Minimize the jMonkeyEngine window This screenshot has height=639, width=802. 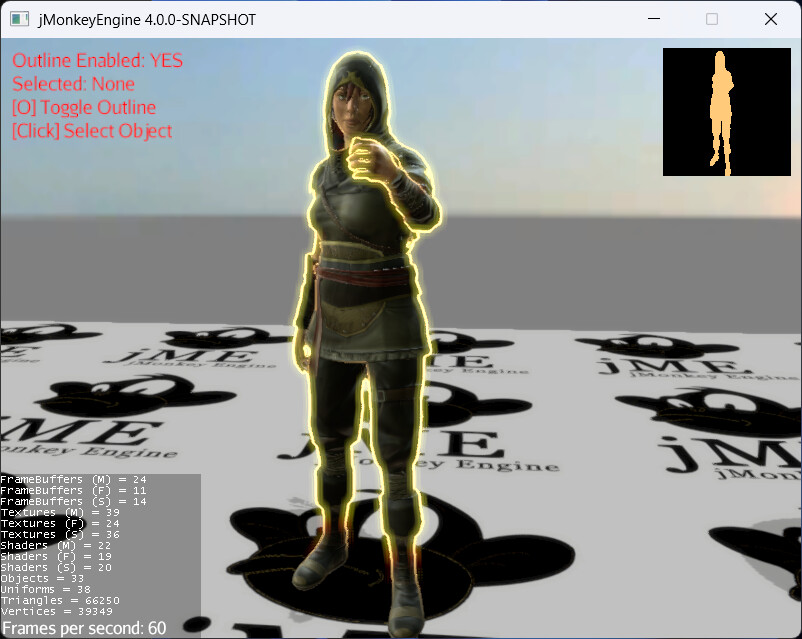coord(654,19)
